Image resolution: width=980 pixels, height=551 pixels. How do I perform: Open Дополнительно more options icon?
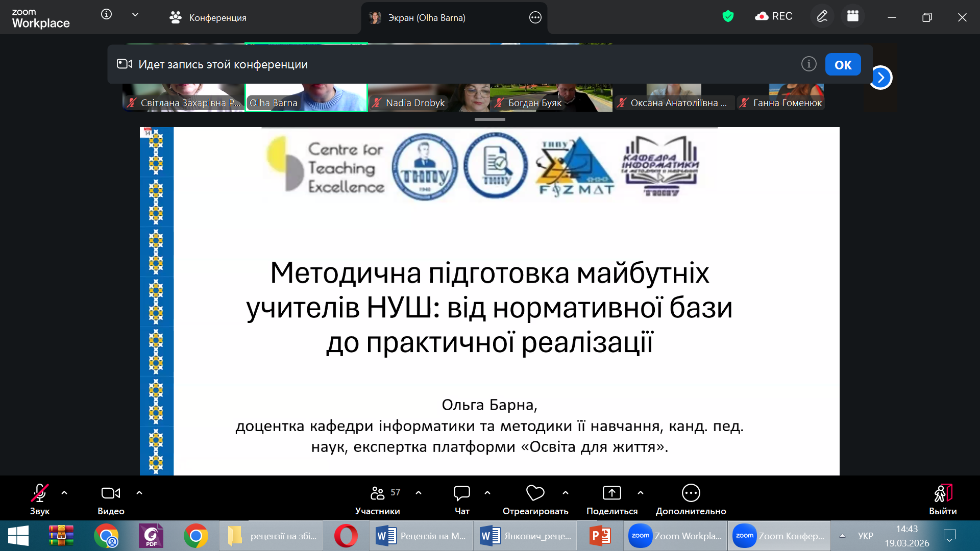691,493
